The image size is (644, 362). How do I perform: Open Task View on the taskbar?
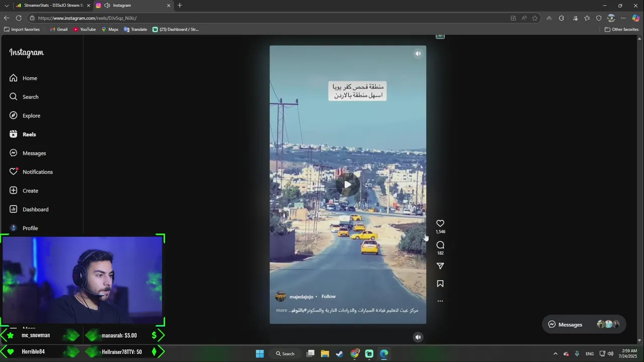tap(310, 353)
